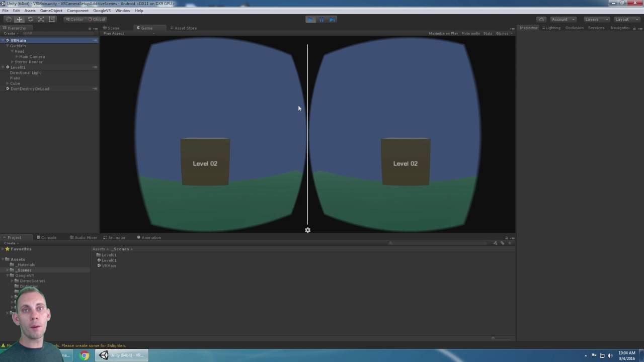This screenshot has width=644, height=362.
Task: Open Level01 scene options menu icon
Action: [x=95, y=67]
